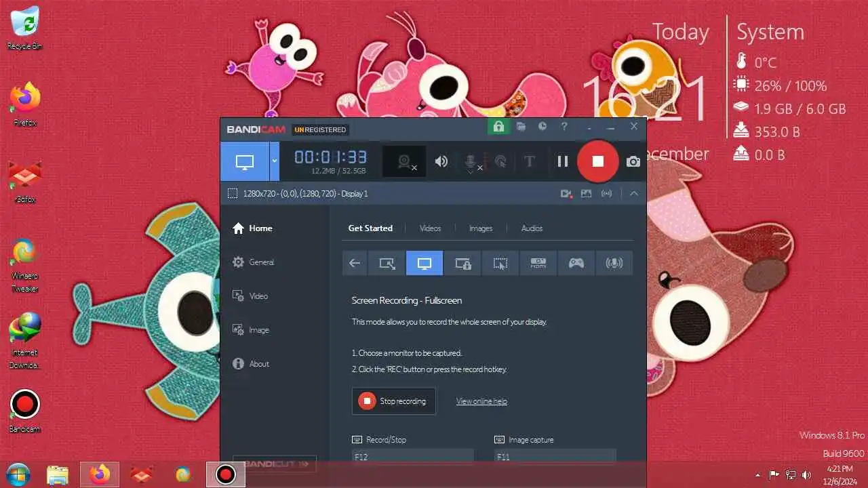Viewport: 868px width, 488px height.
Task: Open the About section
Action: click(x=251, y=364)
